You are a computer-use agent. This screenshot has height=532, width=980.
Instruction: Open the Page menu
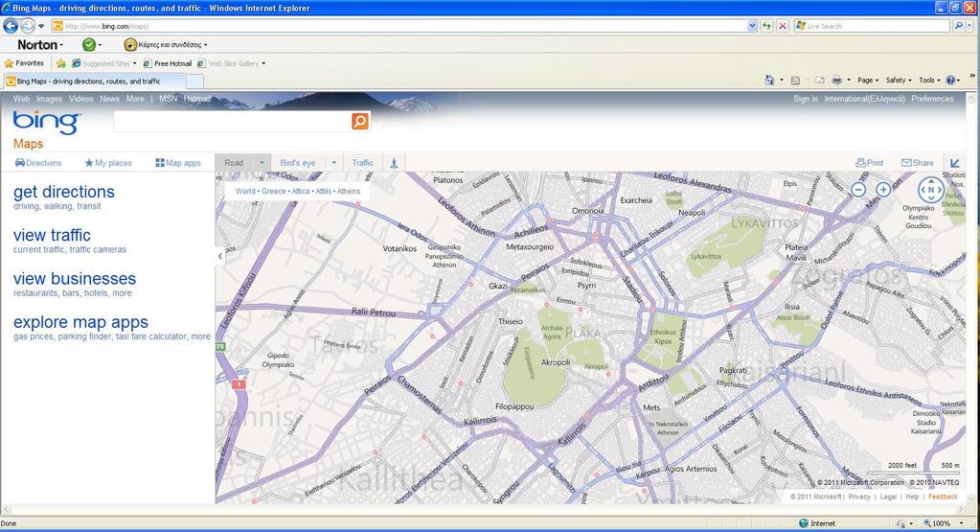(868, 80)
